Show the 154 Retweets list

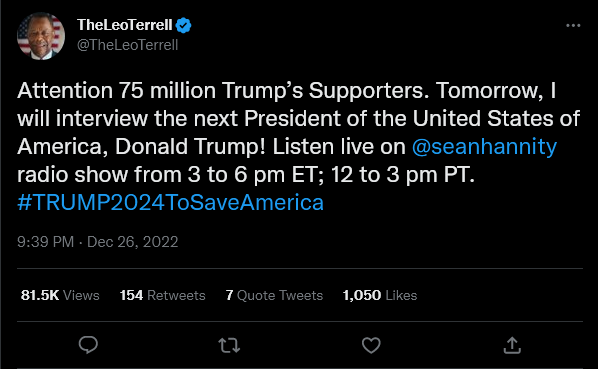point(162,295)
